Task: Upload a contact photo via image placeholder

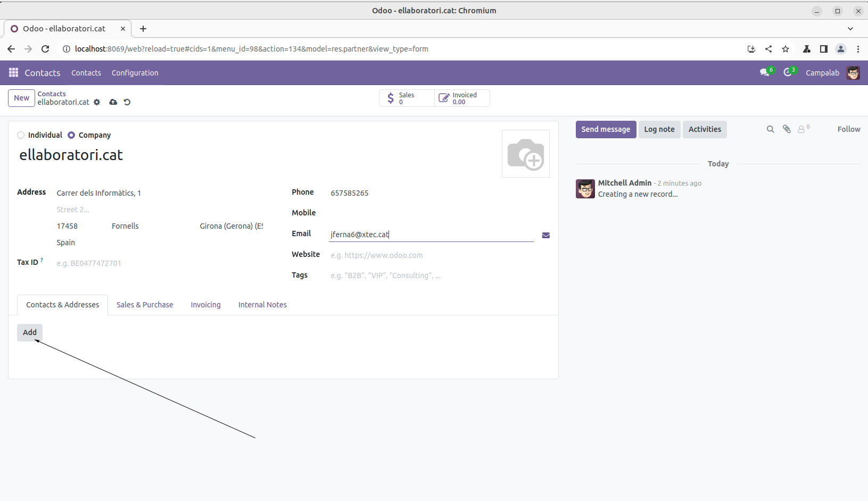Action: click(x=525, y=154)
